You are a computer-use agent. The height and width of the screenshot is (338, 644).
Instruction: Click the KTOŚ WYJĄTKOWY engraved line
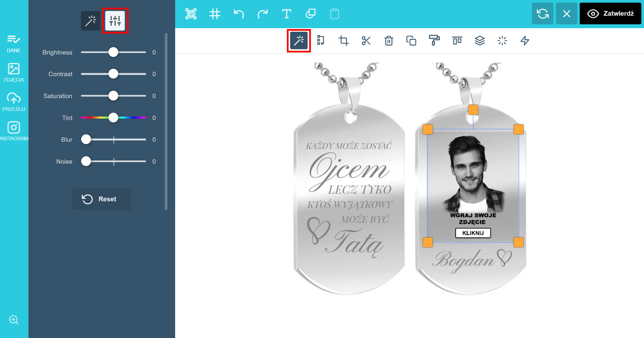click(350, 205)
